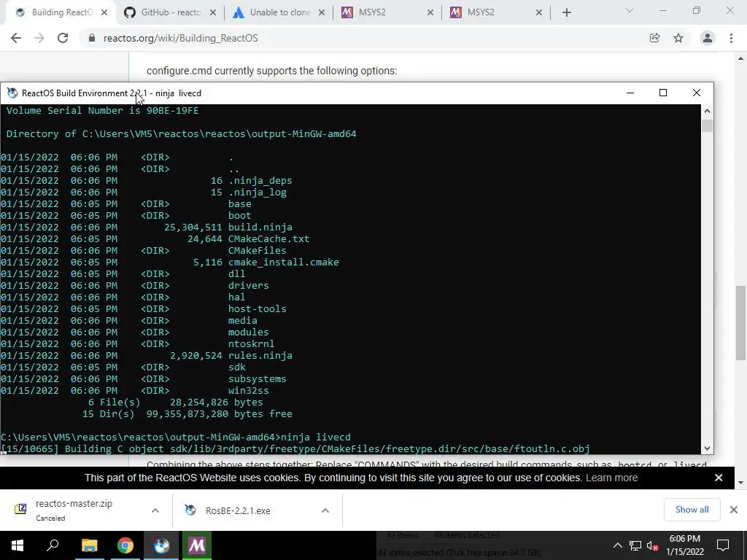Click build.ninja in directory listing
Screen dimensions: 747x560
260,227
